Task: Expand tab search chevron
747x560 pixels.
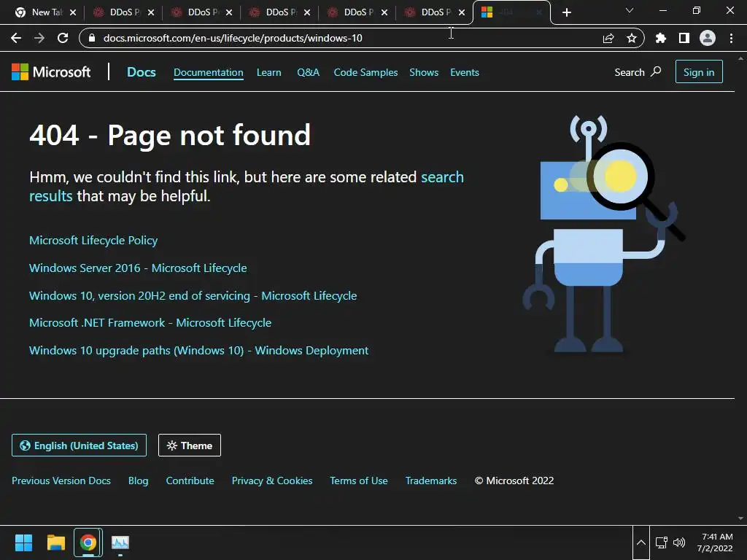Action: tap(630, 10)
